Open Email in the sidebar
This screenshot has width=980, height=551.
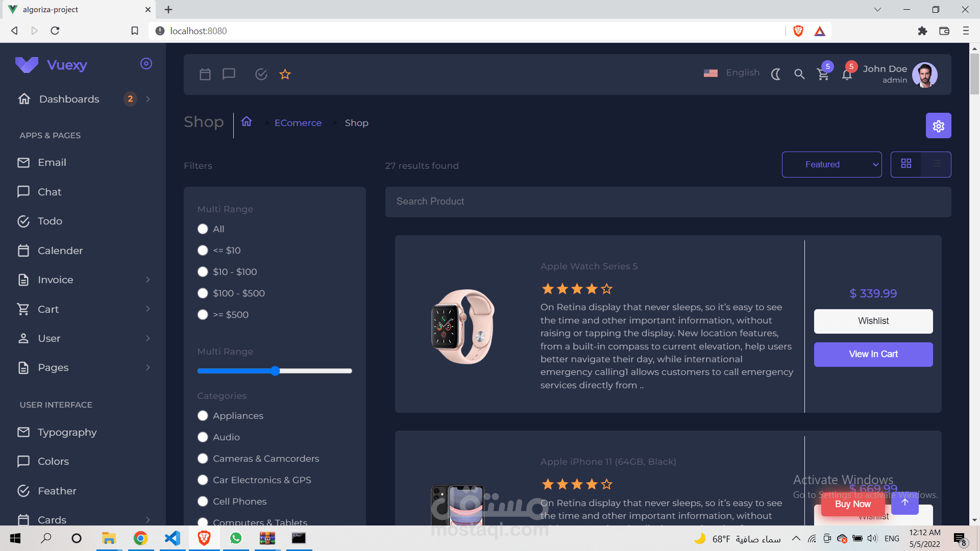[x=52, y=162]
